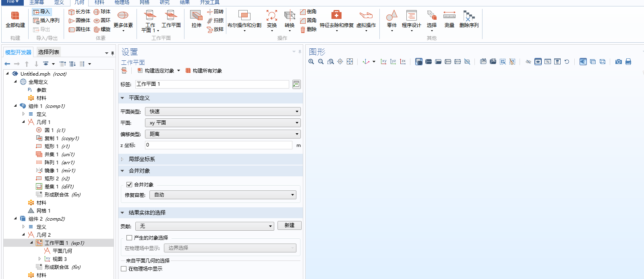Screen dimensions: 644x279
Task: Switch to the yz view
Action: tap(393, 62)
